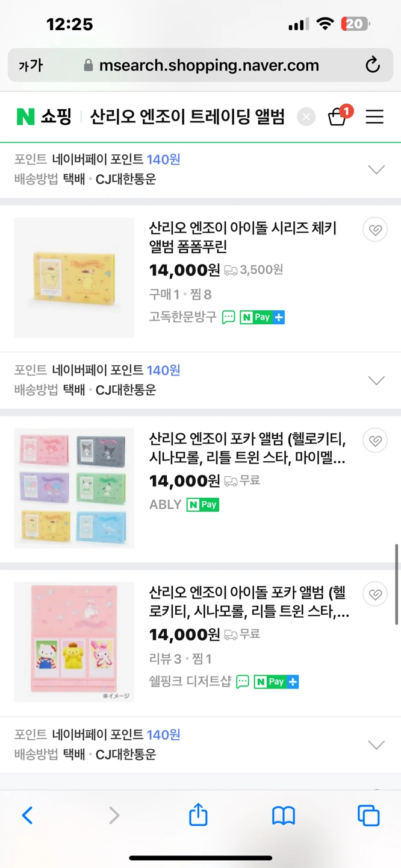Viewport: 401px width, 868px height.
Task: Expand point info under 쉘핑크 디저트샵 listing
Action: pos(376,745)
